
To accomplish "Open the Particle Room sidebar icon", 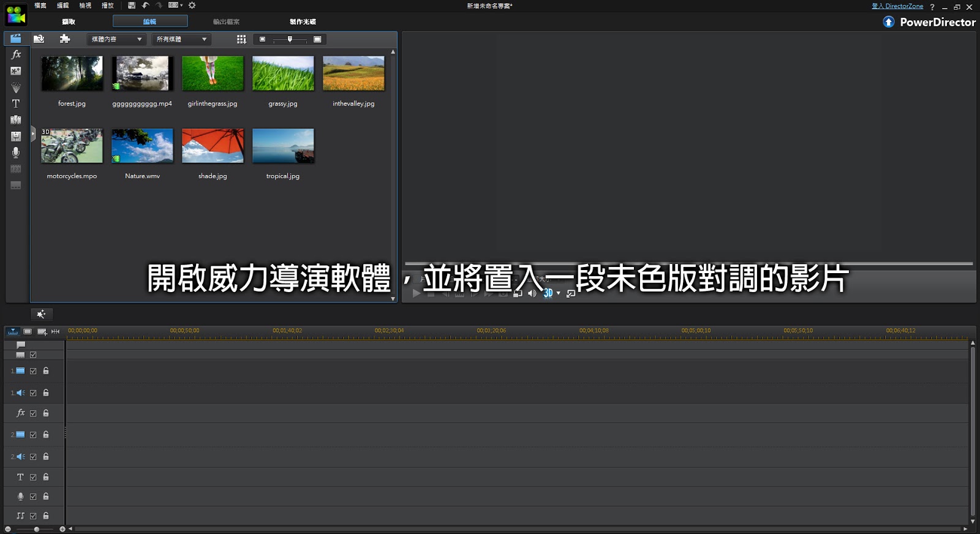I will pyautogui.click(x=16, y=88).
